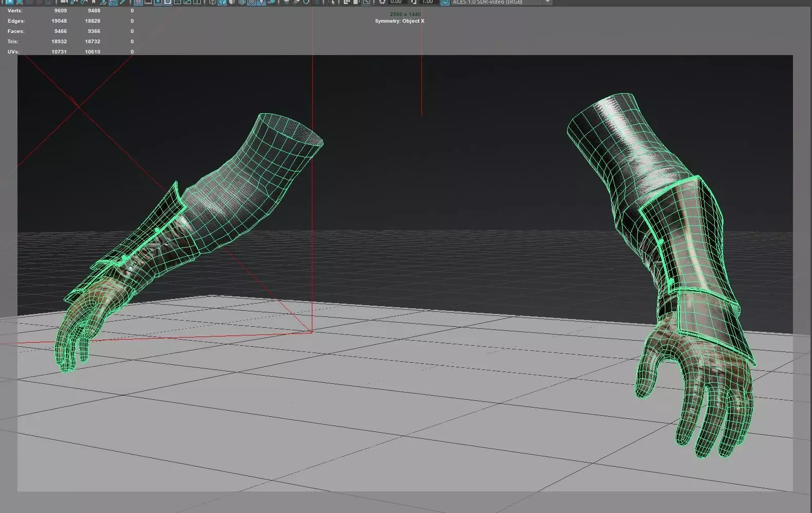812x513 pixels.
Task: Toggle 2D pan/zoom icon
Action: (114, 2)
